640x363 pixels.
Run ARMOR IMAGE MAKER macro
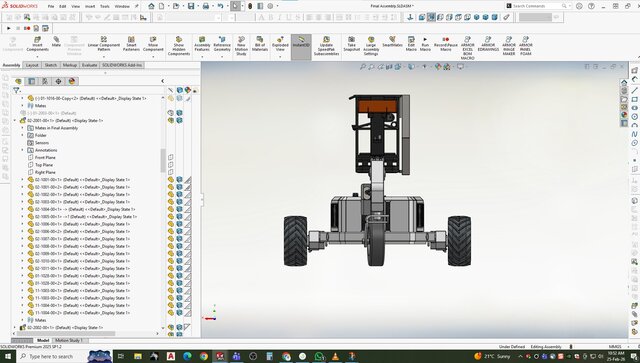click(509, 46)
